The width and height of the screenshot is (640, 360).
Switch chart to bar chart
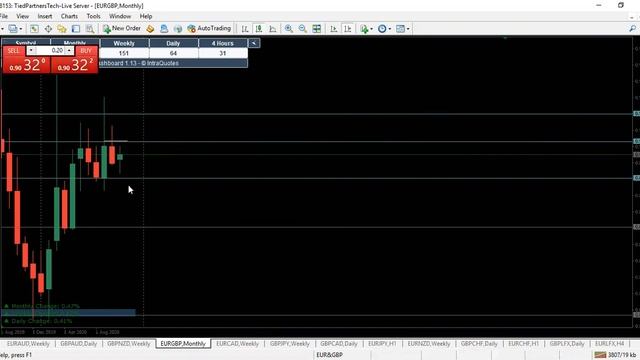tap(245, 29)
